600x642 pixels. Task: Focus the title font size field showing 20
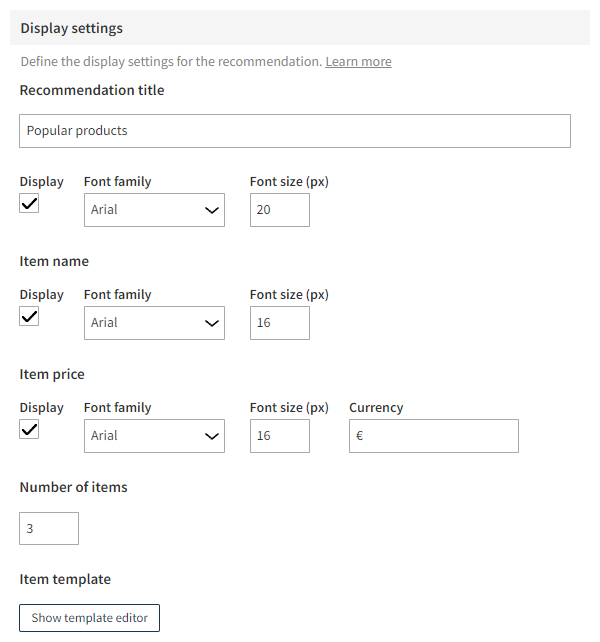(x=279, y=210)
